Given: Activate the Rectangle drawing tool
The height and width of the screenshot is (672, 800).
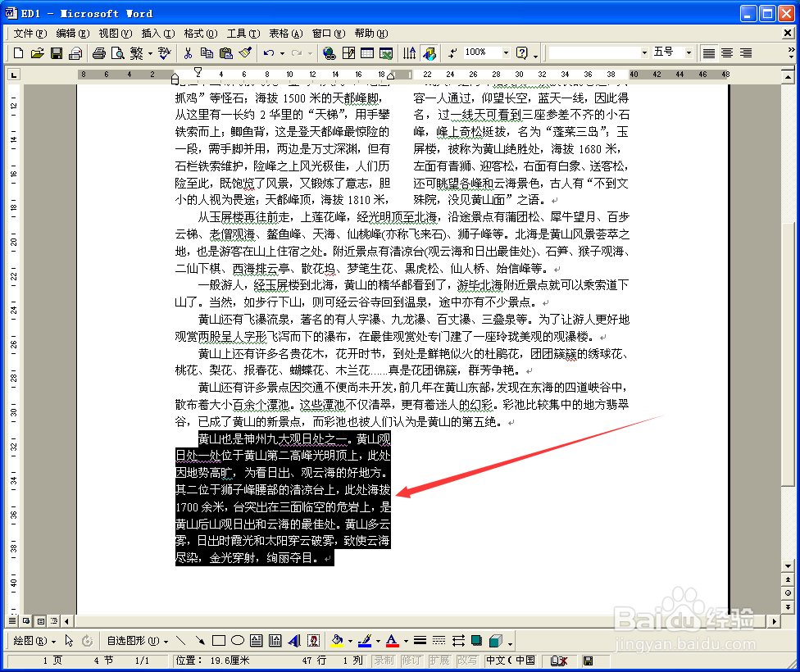Looking at the screenshot, I should click(219, 640).
